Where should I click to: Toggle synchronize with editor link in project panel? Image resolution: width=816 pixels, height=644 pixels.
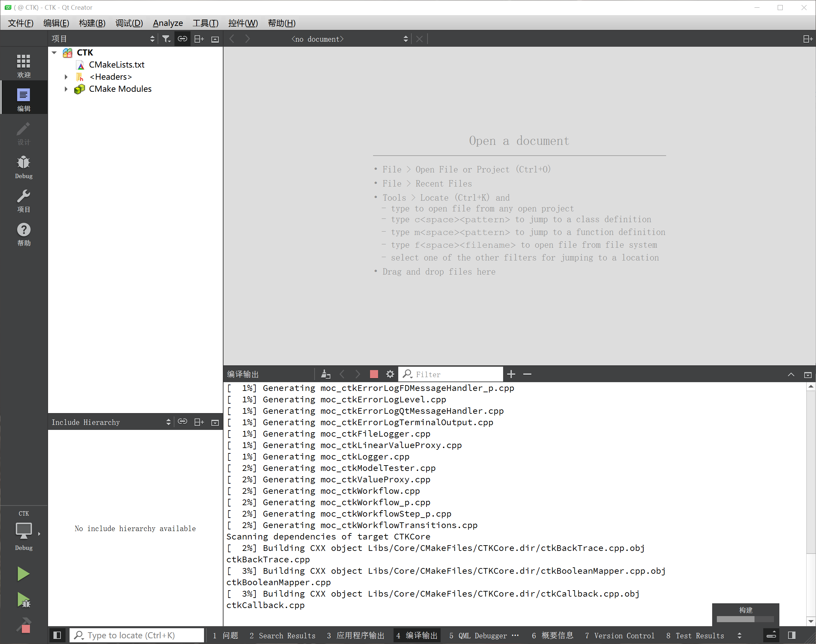click(182, 39)
